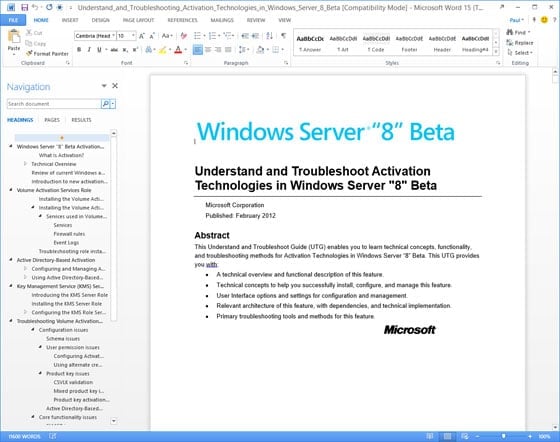Switch to RESULTS tab in Navigation pane

81,120
